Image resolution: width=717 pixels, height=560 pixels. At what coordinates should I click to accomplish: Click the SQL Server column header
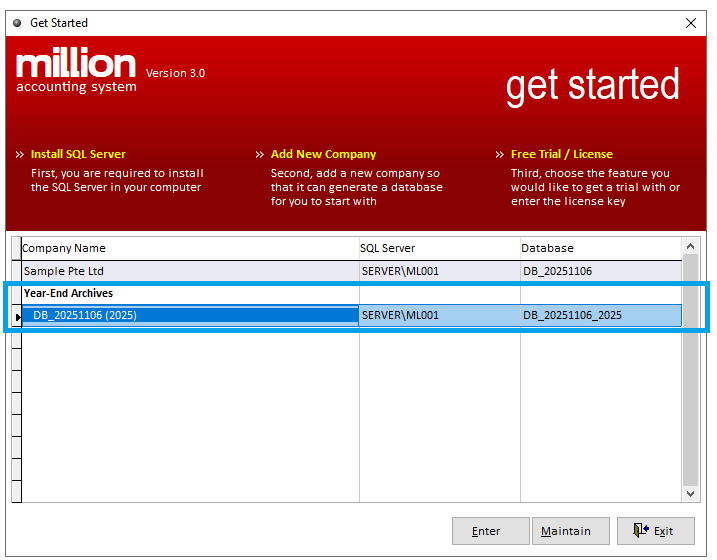tap(439, 248)
